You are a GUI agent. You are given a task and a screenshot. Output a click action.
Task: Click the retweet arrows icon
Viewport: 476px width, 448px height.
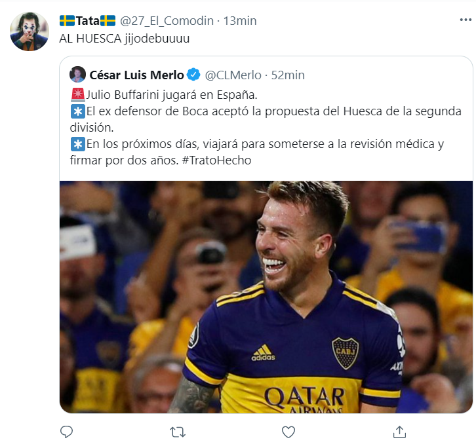tap(177, 432)
